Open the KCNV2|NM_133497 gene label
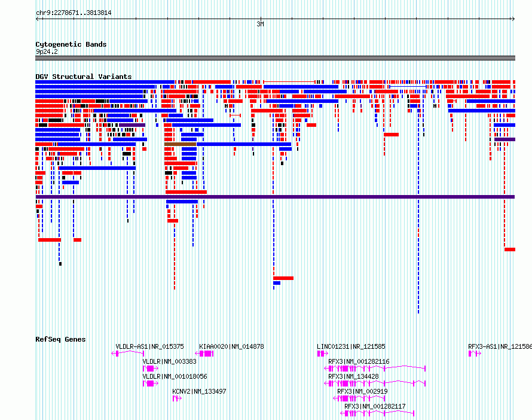Screen dimensions: 532x420 pyautogui.click(x=199, y=391)
